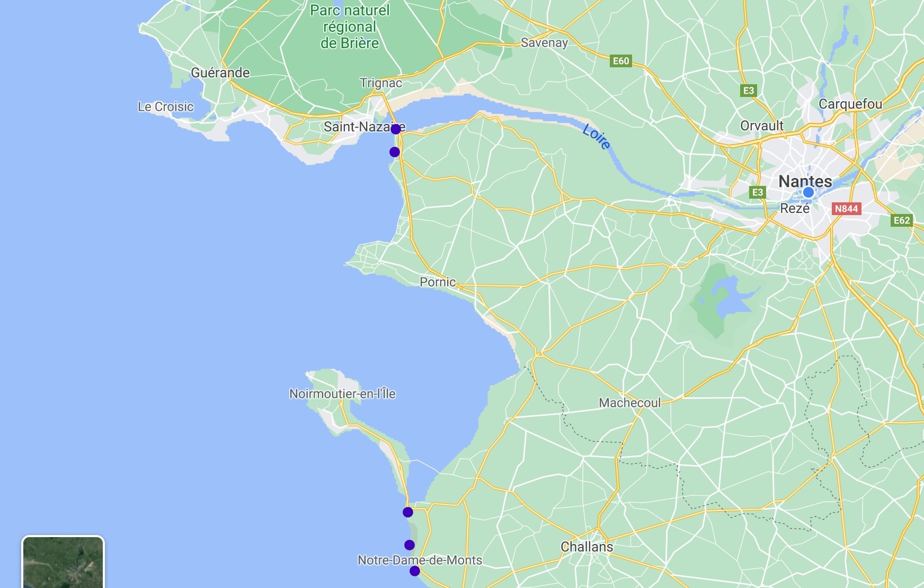
Task: Click the E60 road shield
Action: pyautogui.click(x=621, y=61)
